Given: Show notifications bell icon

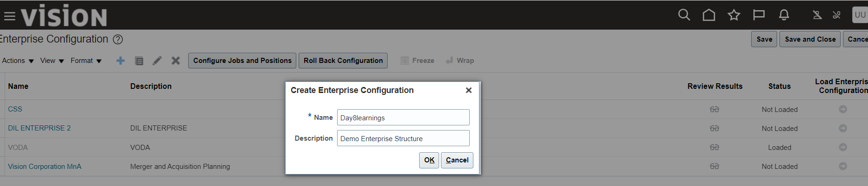Looking at the screenshot, I should [x=784, y=15].
